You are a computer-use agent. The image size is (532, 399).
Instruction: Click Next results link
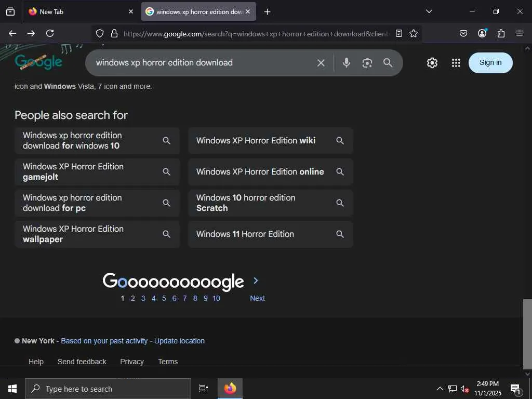(x=257, y=298)
